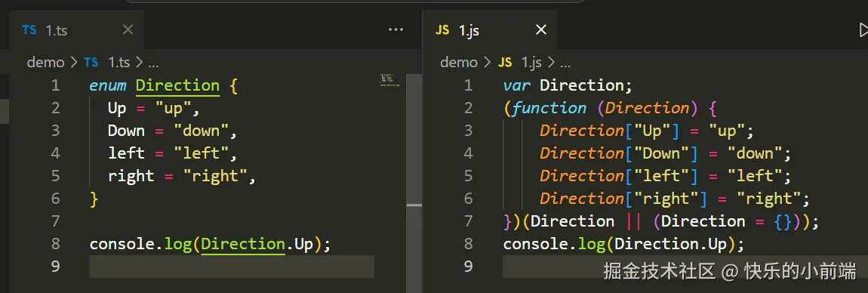Close the 1.js tab
The image size is (868, 293).
pyautogui.click(x=541, y=30)
